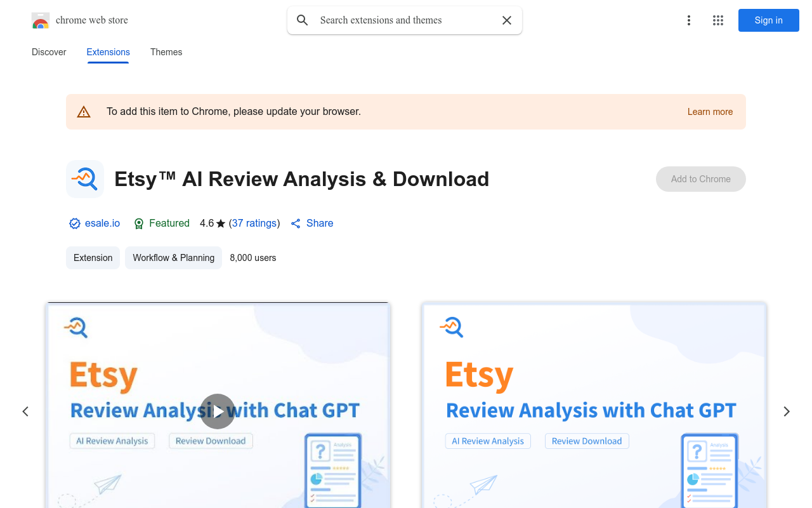
Task: Click the 8,000 users text
Action: (x=253, y=258)
